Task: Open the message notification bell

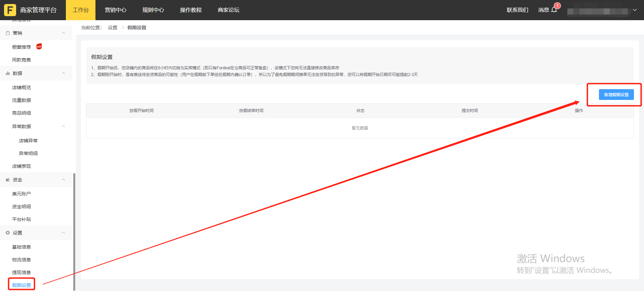Action: (554, 10)
